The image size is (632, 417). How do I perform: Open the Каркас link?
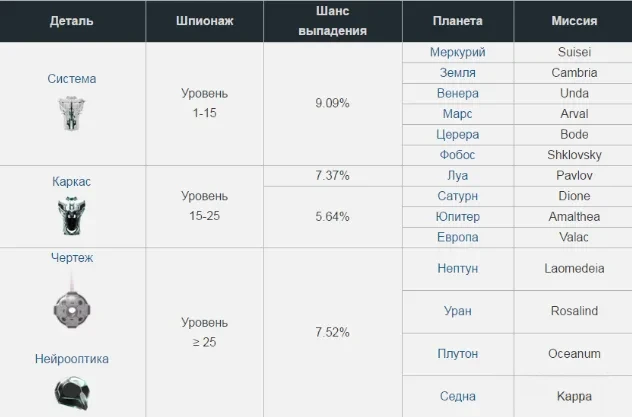71,182
